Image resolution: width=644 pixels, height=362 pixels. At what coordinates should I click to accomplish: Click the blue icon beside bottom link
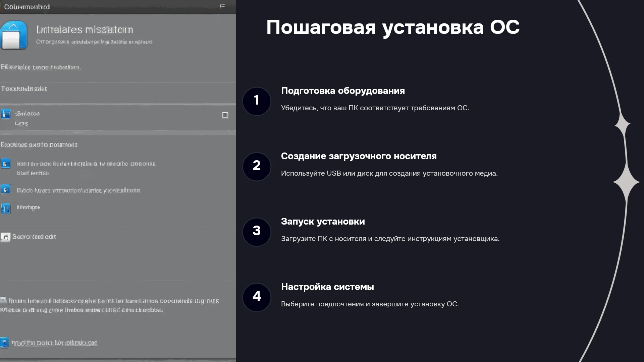[x=4, y=343]
